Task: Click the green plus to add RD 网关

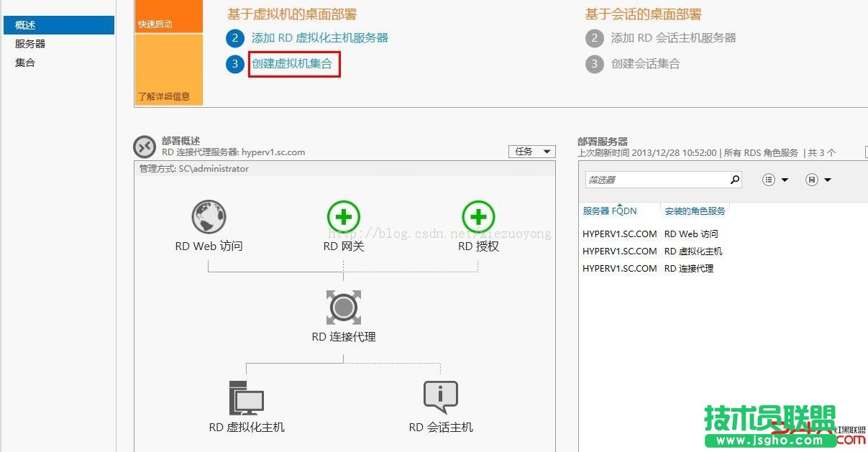Action: pos(343,217)
